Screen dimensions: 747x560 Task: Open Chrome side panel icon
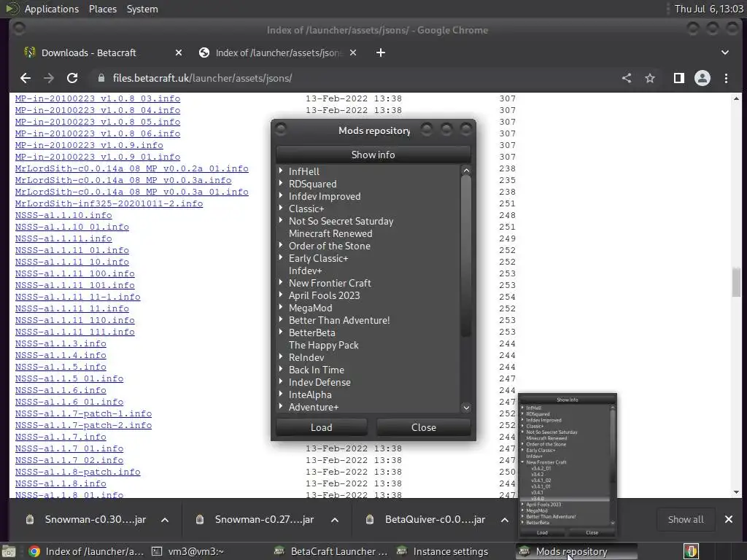pos(679,78)
